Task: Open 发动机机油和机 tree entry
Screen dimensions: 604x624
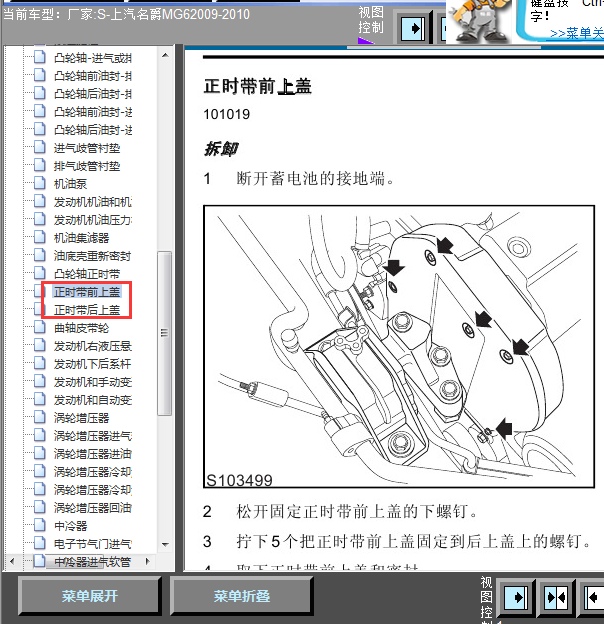Action: point(93,202)
